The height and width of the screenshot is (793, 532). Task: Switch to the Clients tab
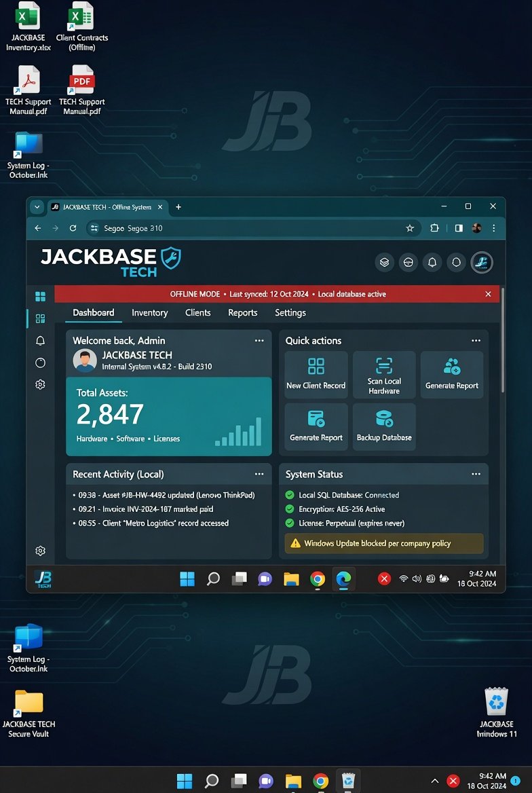(x=197, y=312)
